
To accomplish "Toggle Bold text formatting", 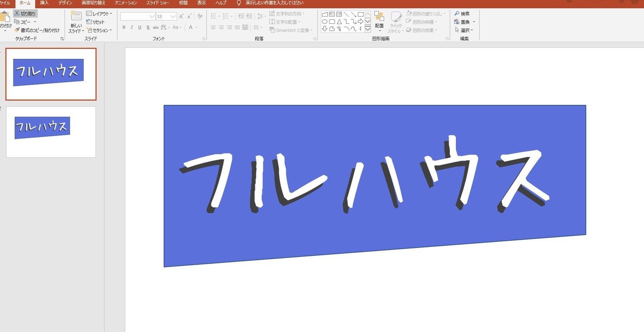I will coord(124,27).
